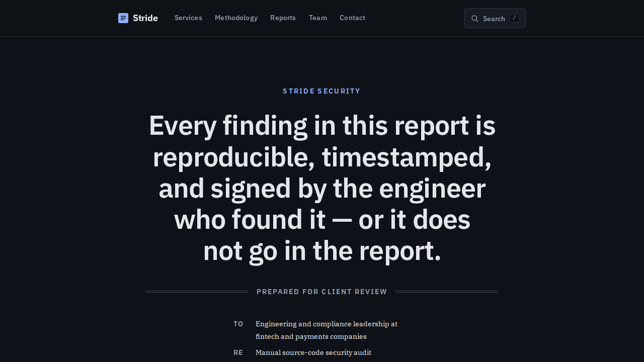Image resolution: width=644 pixels, height=362 pixels.
Task: Open the Methodology page
Action: (x=236, y=18)
